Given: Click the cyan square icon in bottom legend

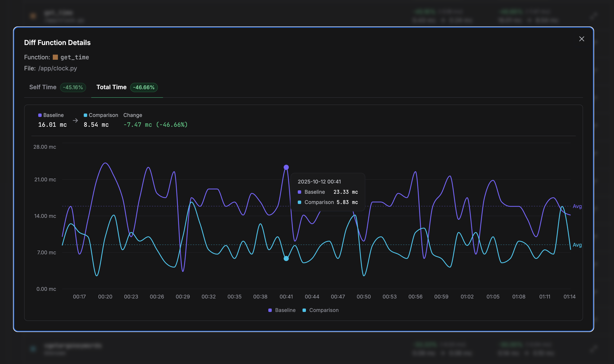Looking at the screenshot, I should (x=304, y=310).
